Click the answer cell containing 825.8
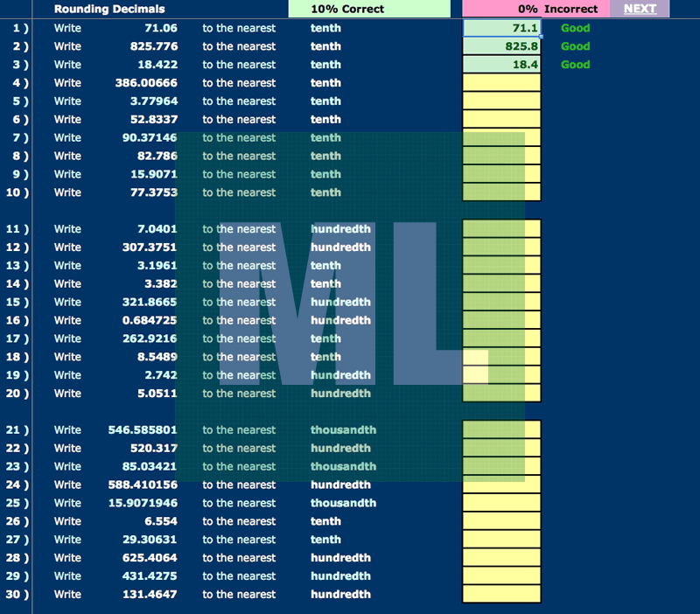The height and width of the screenshot is (614, 700). 501,46
